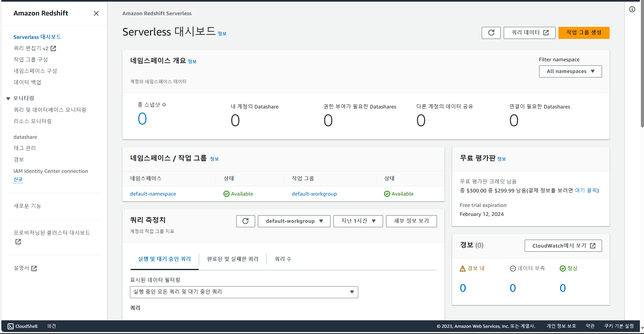Open 쿼리 편집기 v2 from the sidebar

coord(31,48)
